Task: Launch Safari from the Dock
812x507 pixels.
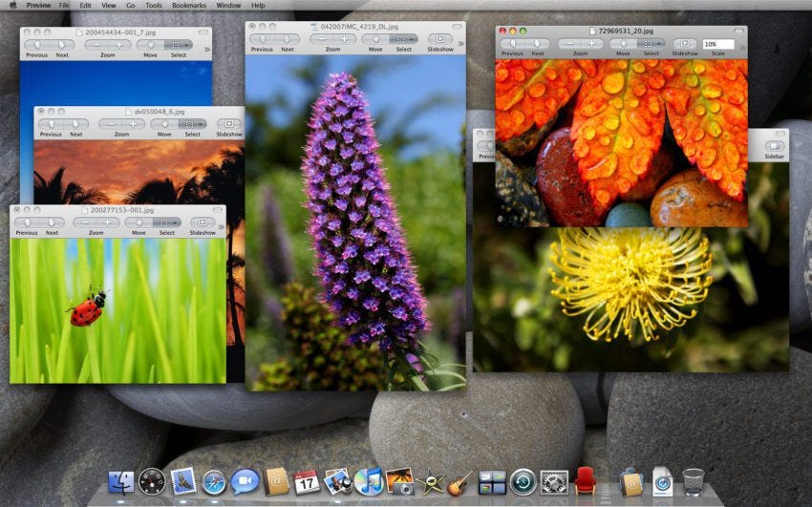Action: pos(214,483)
